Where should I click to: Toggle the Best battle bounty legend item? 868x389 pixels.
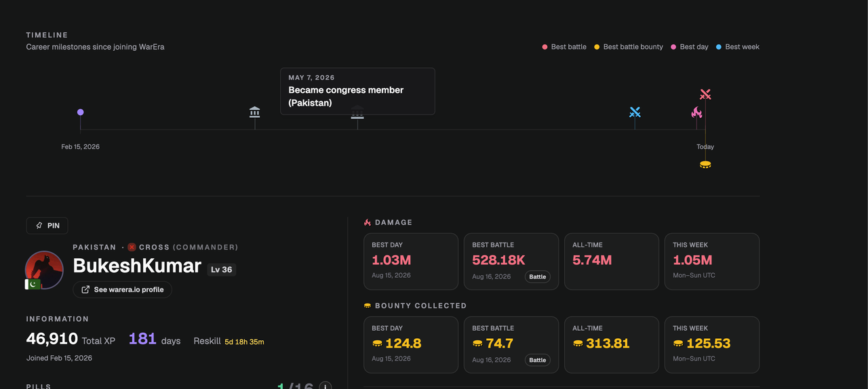pyautogui.click(x=629, y=47)
